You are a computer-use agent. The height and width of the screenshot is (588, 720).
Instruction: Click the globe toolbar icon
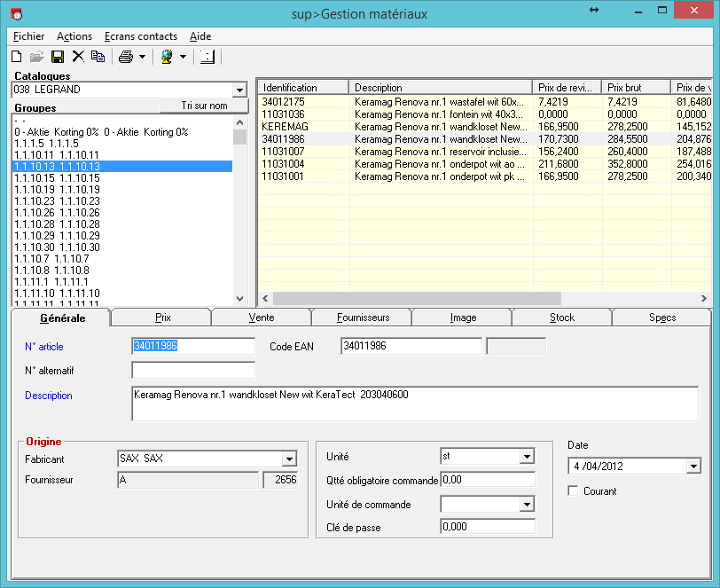[167, 57]
